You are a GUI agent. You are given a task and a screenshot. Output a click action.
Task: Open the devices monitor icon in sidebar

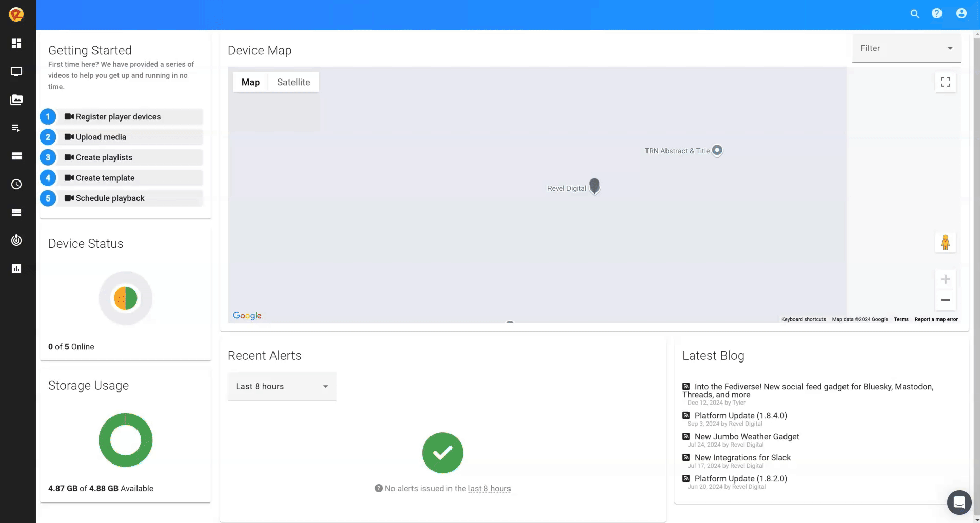click(16, 71)
